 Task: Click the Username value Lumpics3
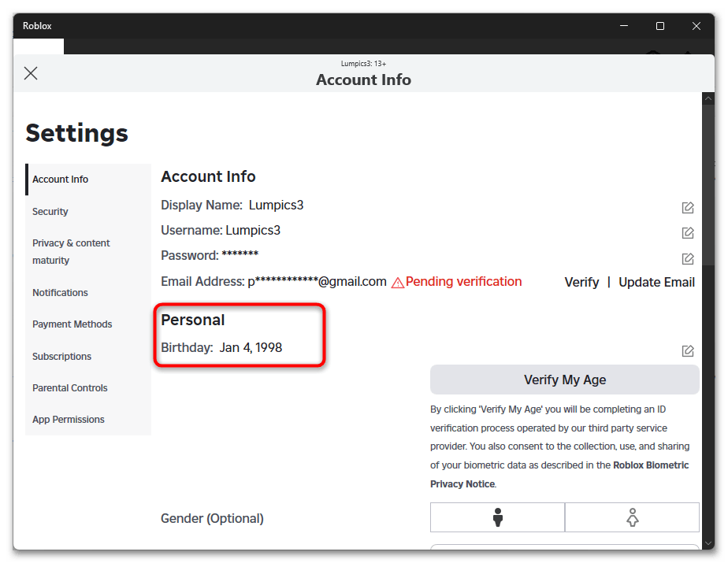pyautogui.click(x=253, y=230)
